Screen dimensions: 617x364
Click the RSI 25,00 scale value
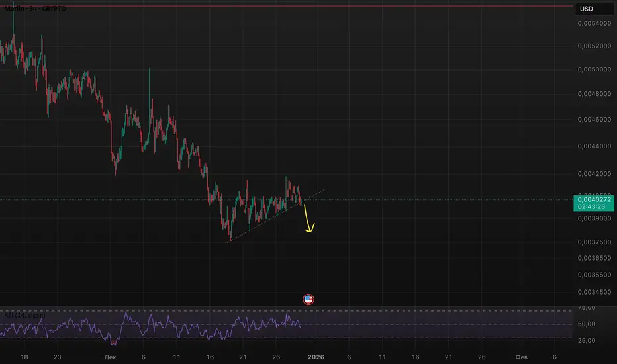tap(587, 341)
